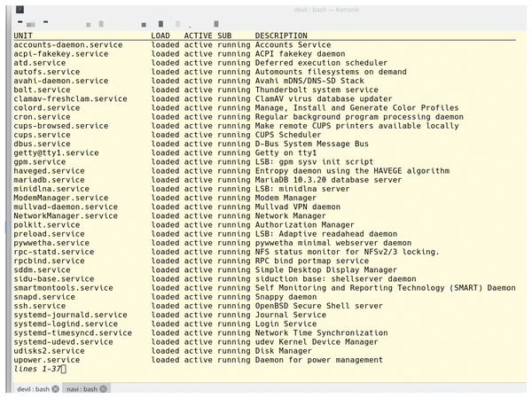Click 'Thunderbolt system service' description
The height and width of the screenshot is (398, 532).
(x=317, y=90)
